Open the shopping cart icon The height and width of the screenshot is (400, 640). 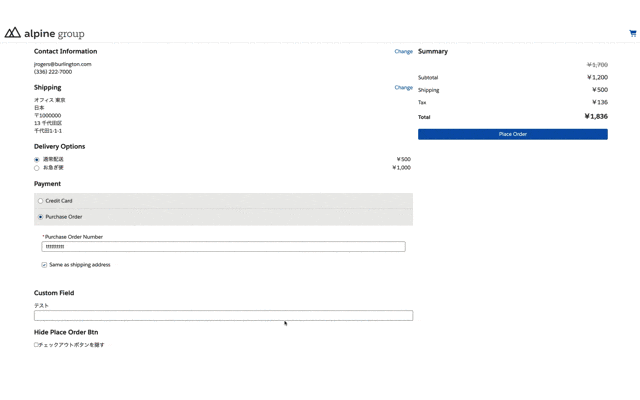633,33
